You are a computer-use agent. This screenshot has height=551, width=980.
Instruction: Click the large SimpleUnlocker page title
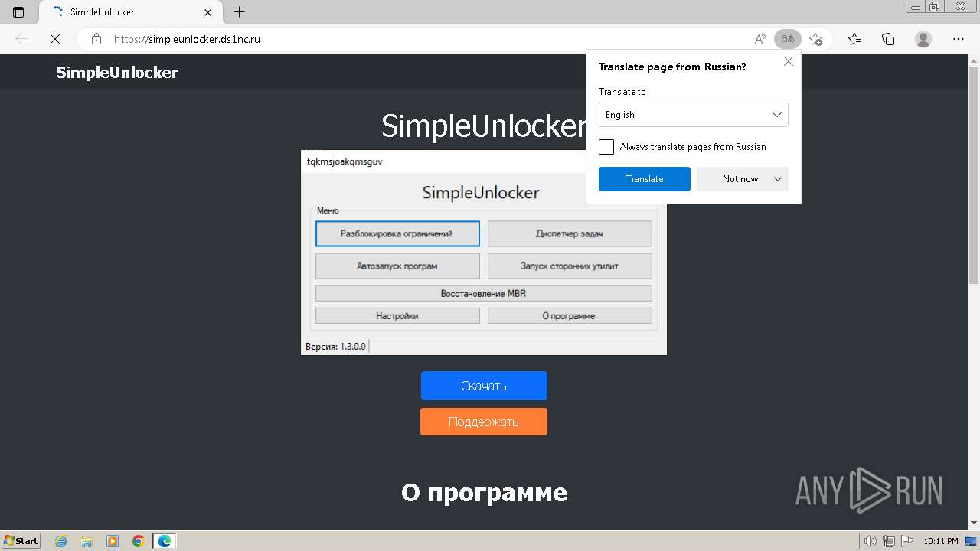pyautogui.click(x=484, y=126)
